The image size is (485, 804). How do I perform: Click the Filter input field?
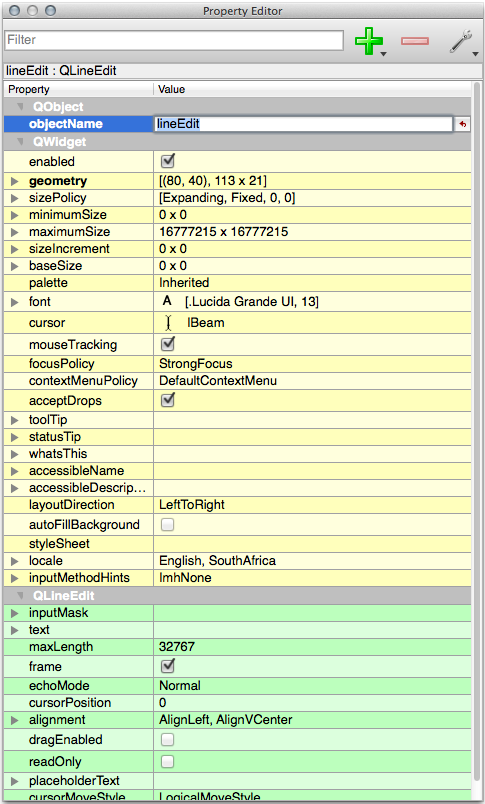[x=174, y=40]
